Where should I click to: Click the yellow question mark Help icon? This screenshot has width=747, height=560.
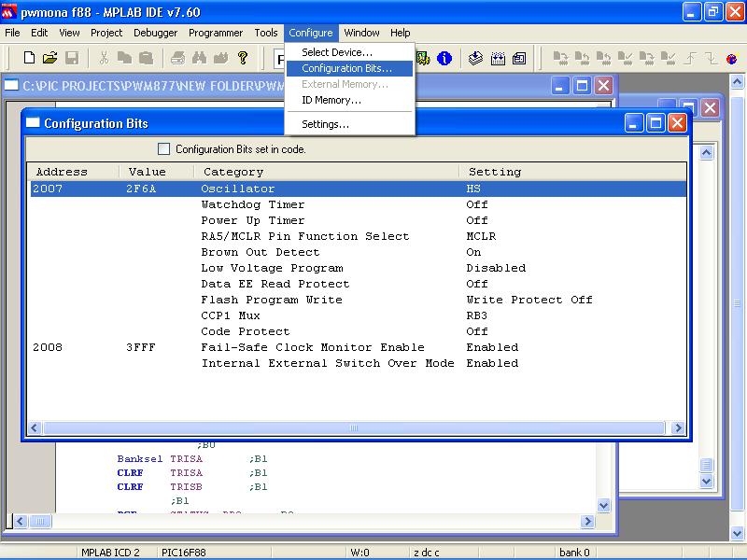(x=243, y=58)
